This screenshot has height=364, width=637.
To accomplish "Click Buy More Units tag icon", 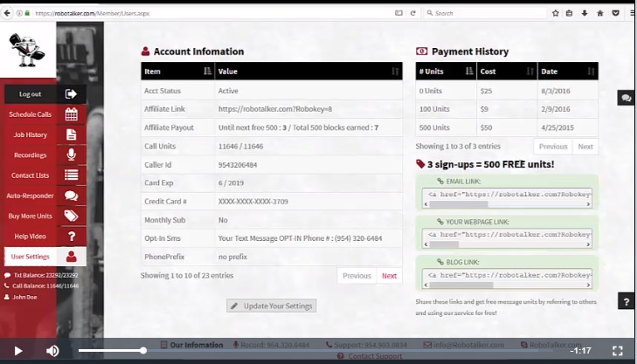I will (71, 216).
